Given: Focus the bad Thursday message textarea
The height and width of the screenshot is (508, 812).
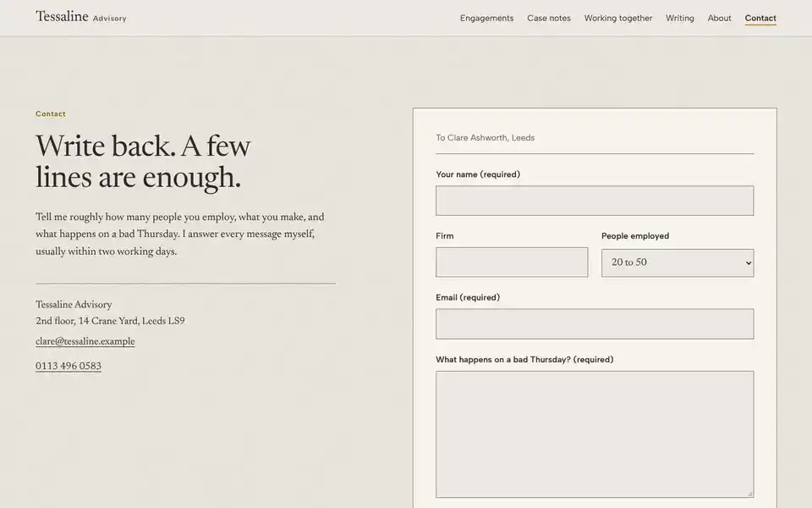Looking at the screenshot, I should [x=595, y=434].
